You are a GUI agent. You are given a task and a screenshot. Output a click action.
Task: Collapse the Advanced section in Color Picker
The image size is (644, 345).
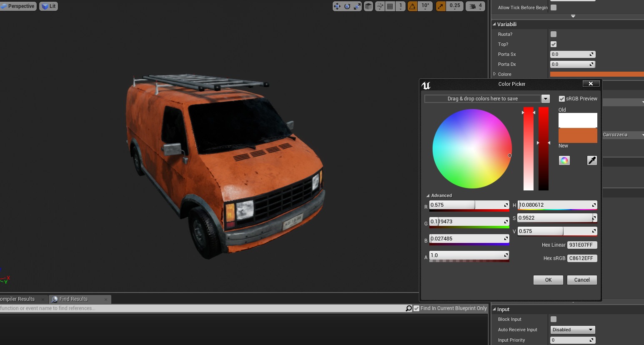pyautogui.click(x=428, y=195)
